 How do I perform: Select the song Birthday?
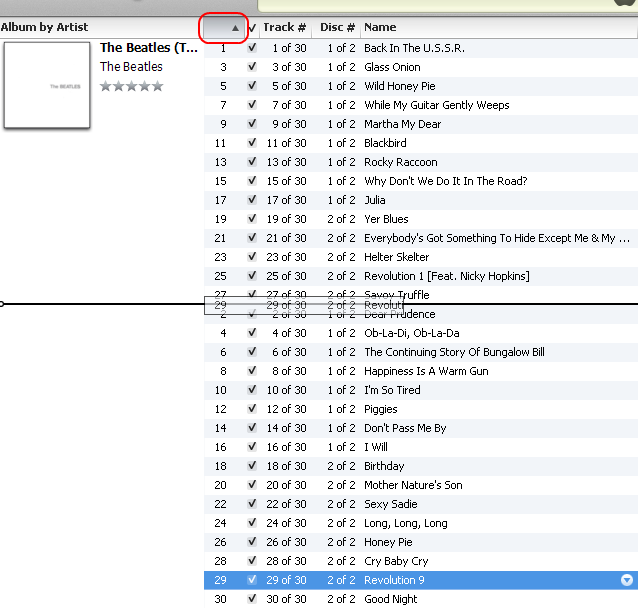coord(384,466)
